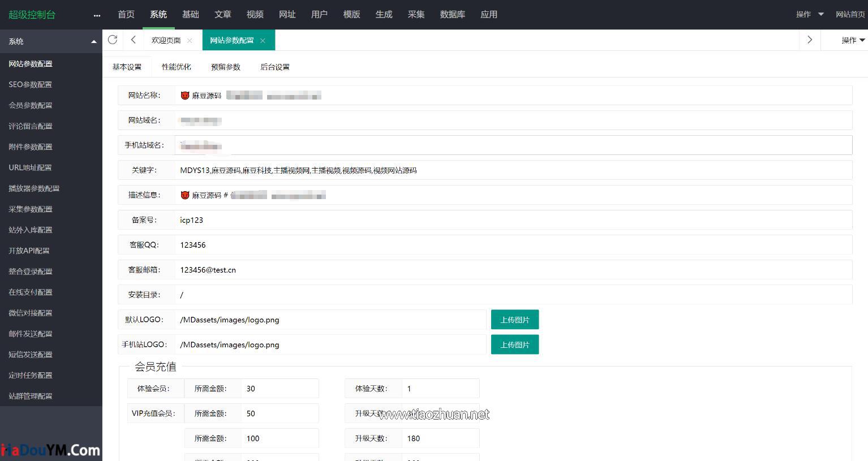Screen dimensions: 868x461
Task: Open 文章 top menu item
Action: pos(223,14)
